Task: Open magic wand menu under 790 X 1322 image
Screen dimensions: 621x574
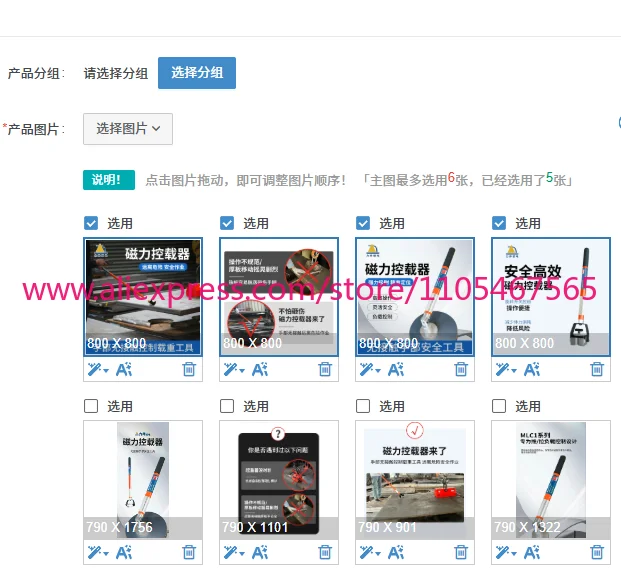Action: pos(506,552)
